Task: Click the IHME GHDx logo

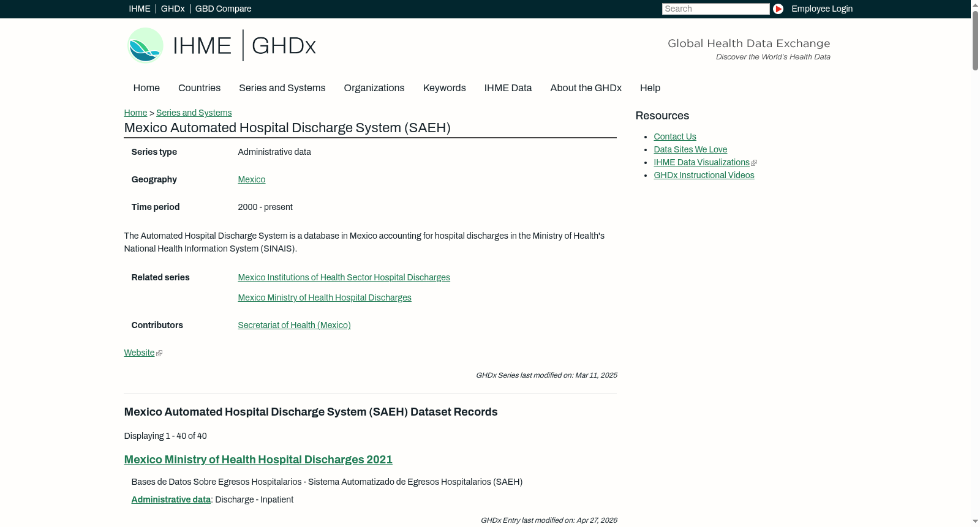Action: pyautogui.click(x=222, y=45)
